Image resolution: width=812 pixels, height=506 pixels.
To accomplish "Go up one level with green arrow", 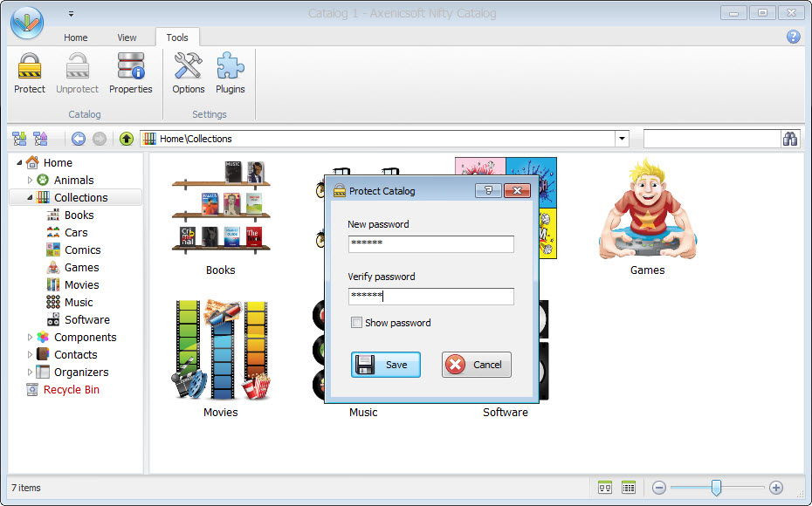I will [x=127, y=139].
